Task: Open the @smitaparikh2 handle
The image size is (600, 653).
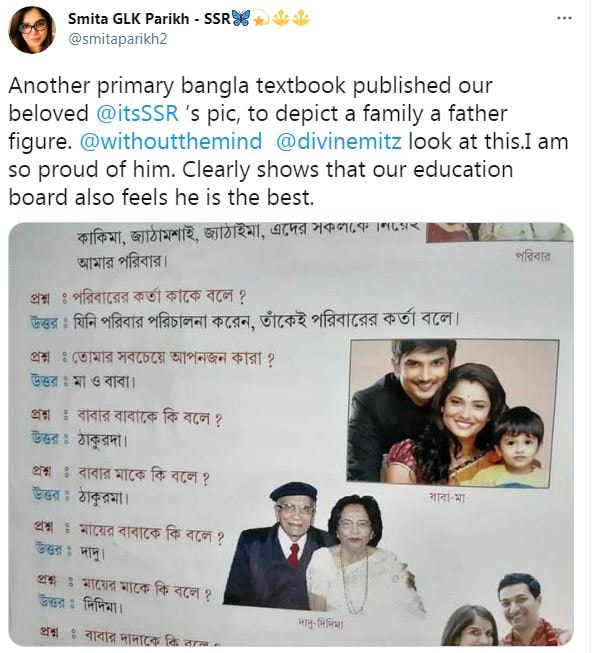Action: (x=117, y=39)
